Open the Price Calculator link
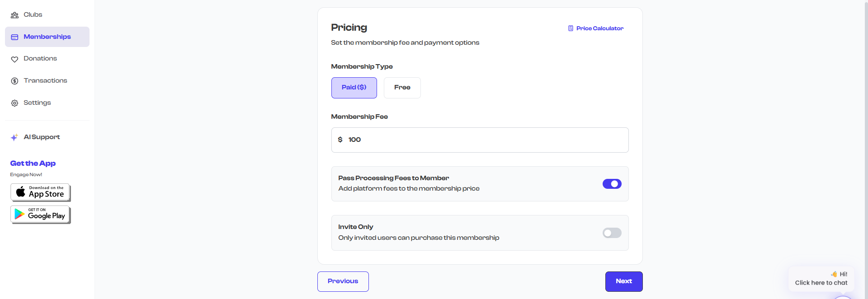The height and width of the screenshot is (299, 868). 596,28
